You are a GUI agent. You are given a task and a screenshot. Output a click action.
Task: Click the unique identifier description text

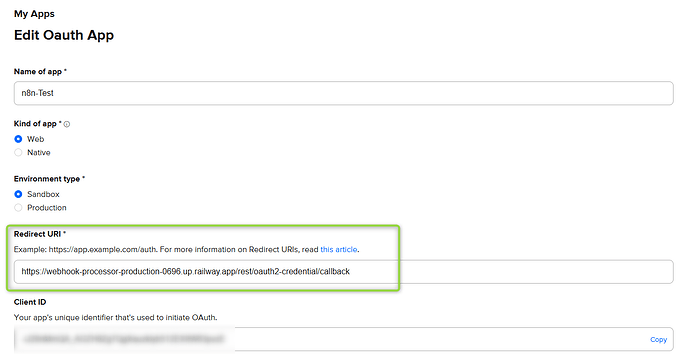[115, 318]
